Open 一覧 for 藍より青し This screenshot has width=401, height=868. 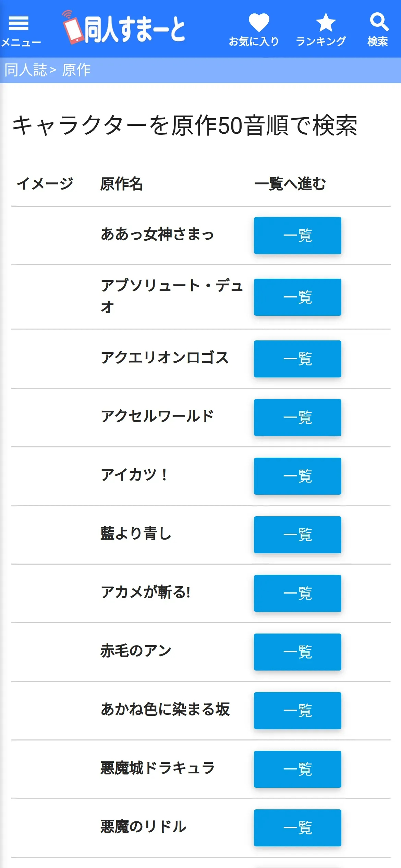point(297,535)
